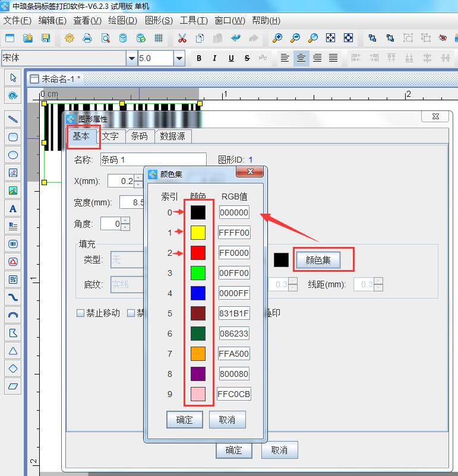Viewport: 458px width, 476px height.
Task: Select the straight line drawing tool
Action: 13,119
